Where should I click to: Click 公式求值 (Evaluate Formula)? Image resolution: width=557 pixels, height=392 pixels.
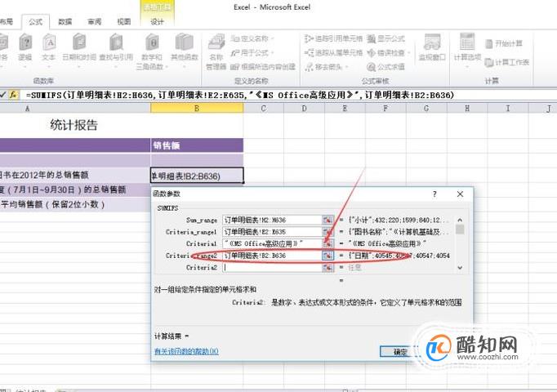(x=386, y=67)
